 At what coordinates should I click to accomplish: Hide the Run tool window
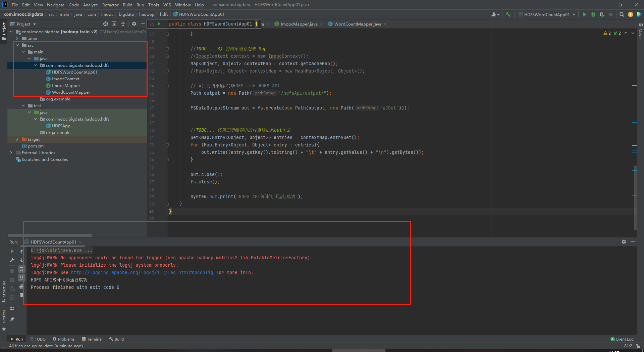(633, 242)
